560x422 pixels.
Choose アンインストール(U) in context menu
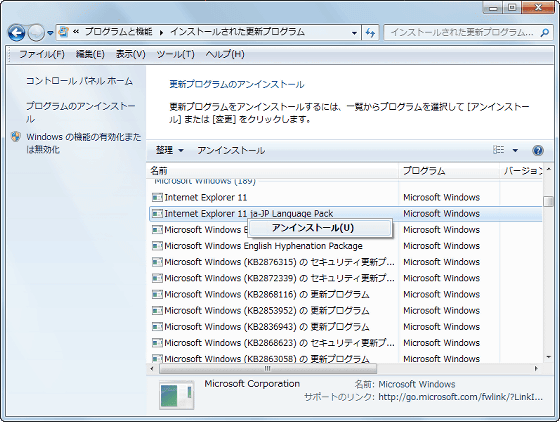tap(320, 228)
